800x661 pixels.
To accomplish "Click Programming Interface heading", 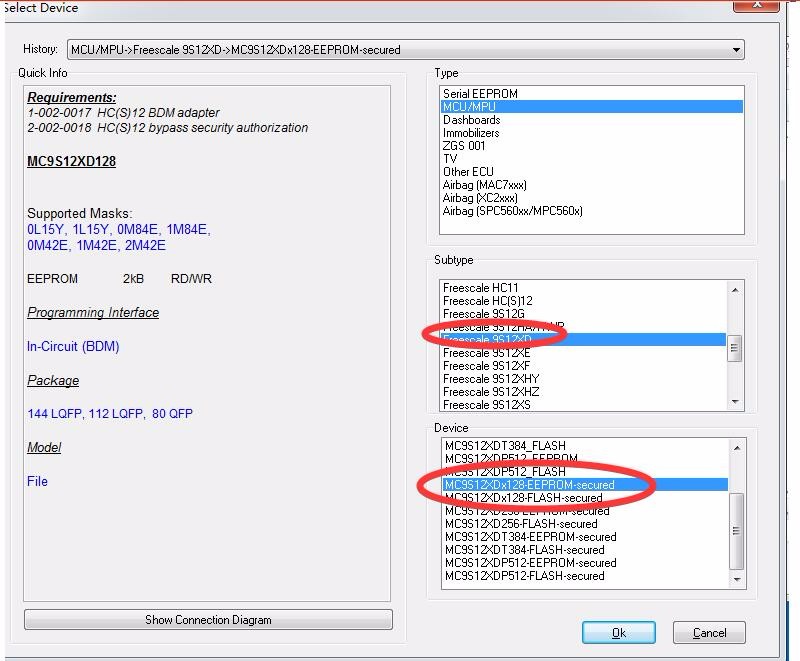I will (x=93, y=312).
